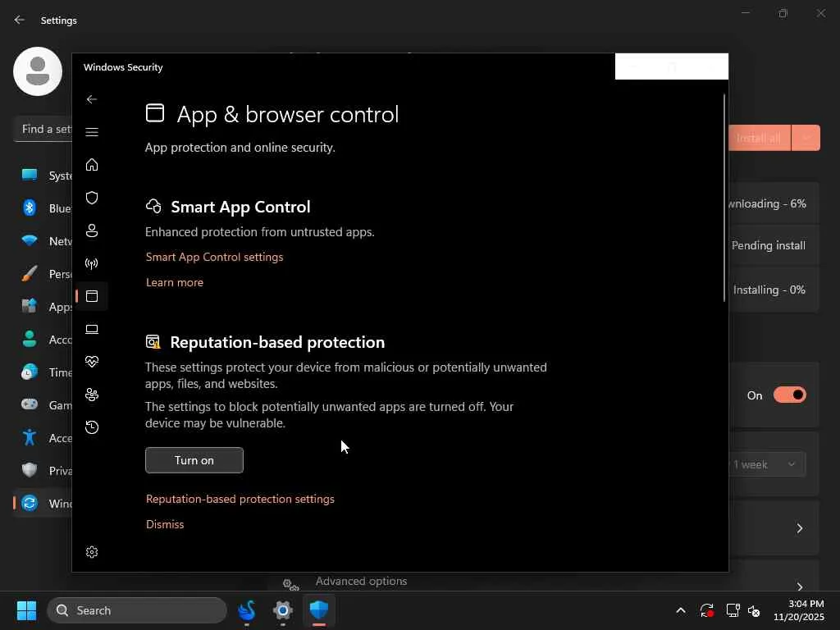
Task: Select Bluetooth in Settings sidebar
Action: (43, 208)
